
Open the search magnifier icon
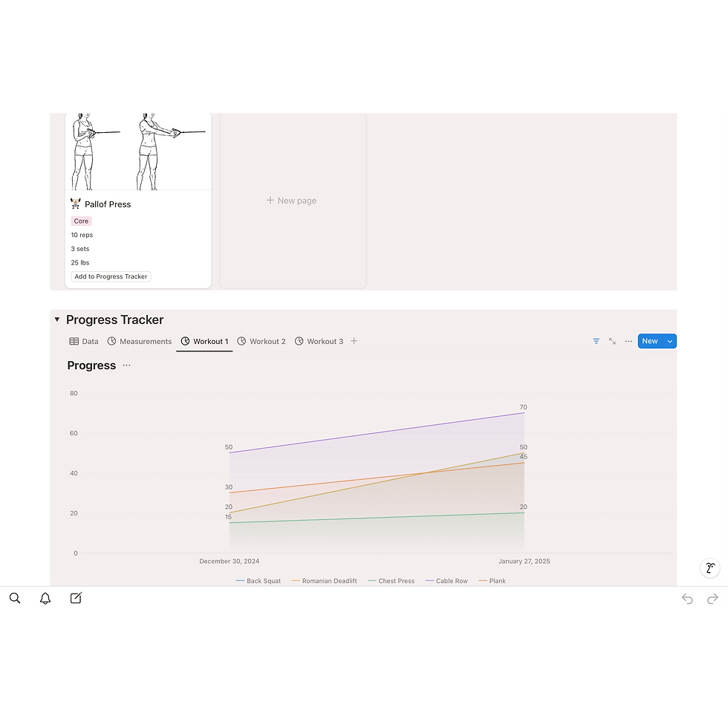pyautogui.click(x=15, y=598)
